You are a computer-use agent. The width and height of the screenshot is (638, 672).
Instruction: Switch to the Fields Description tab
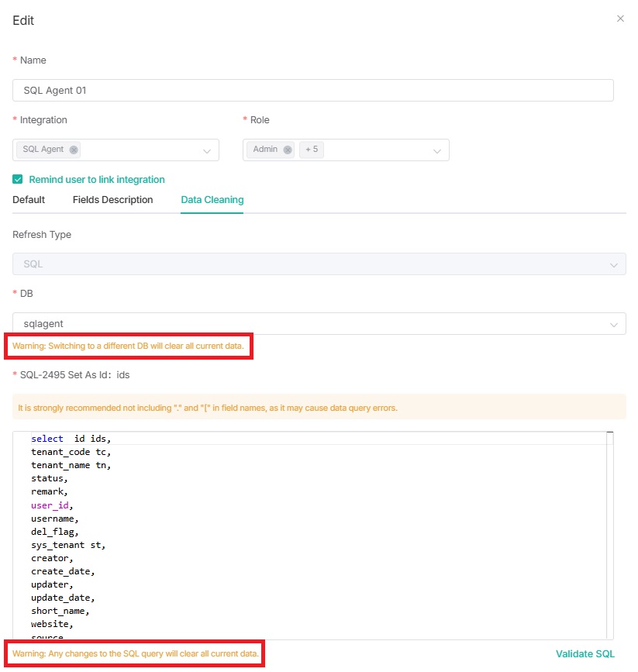click(112, 200)
